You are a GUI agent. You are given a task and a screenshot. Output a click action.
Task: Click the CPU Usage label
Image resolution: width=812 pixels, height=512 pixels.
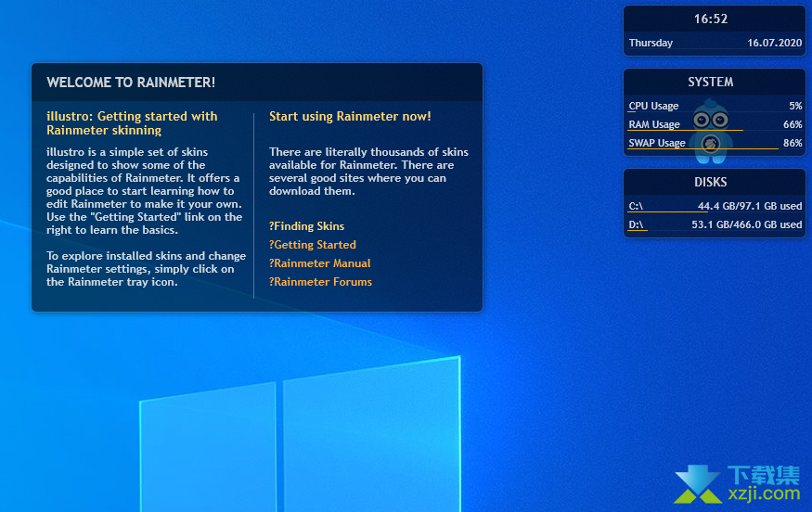click(x=653, y=106)
